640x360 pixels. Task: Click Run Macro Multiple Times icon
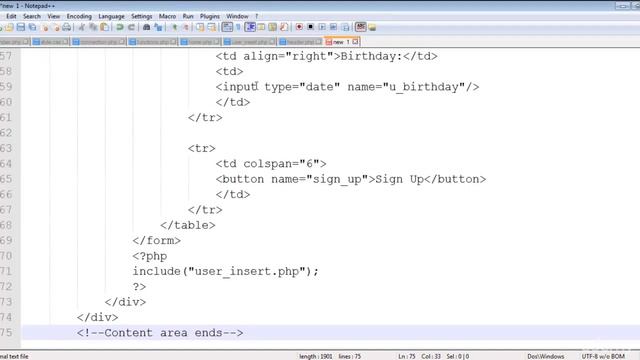point(333,27)
